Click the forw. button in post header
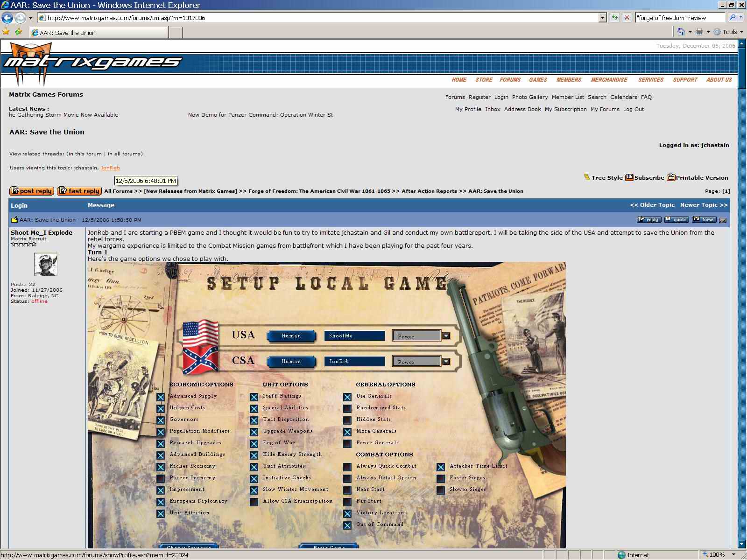 coord(704,219)
